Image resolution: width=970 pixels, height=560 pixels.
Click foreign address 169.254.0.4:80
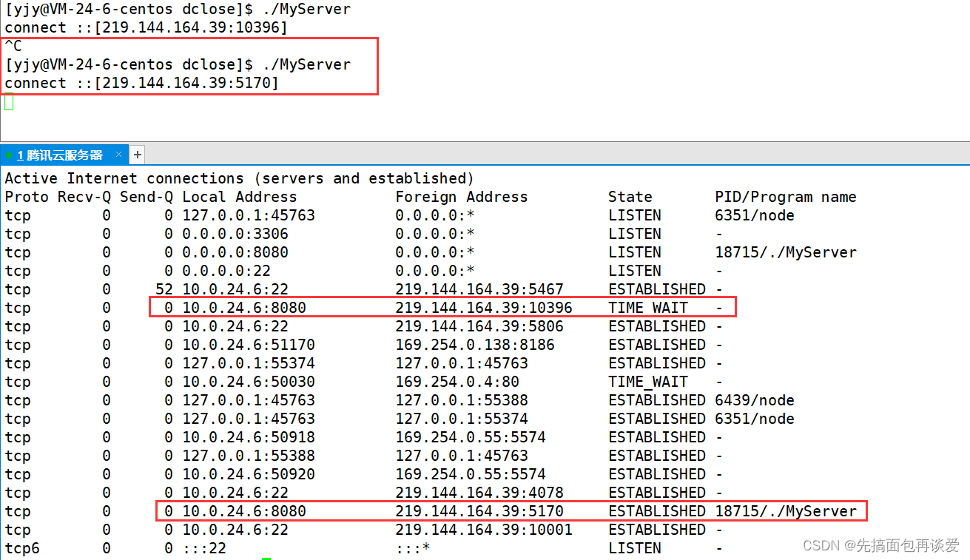click(x=457, y=382)
